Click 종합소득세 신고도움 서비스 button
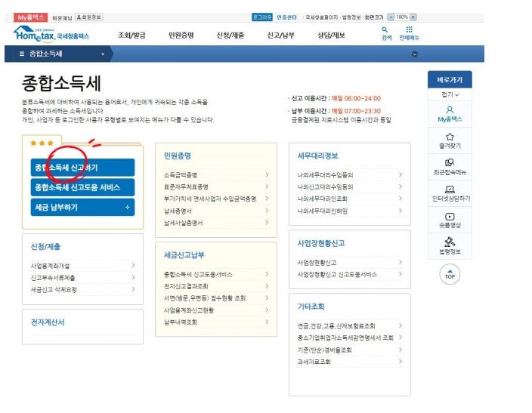 click(x=82, y=187)
